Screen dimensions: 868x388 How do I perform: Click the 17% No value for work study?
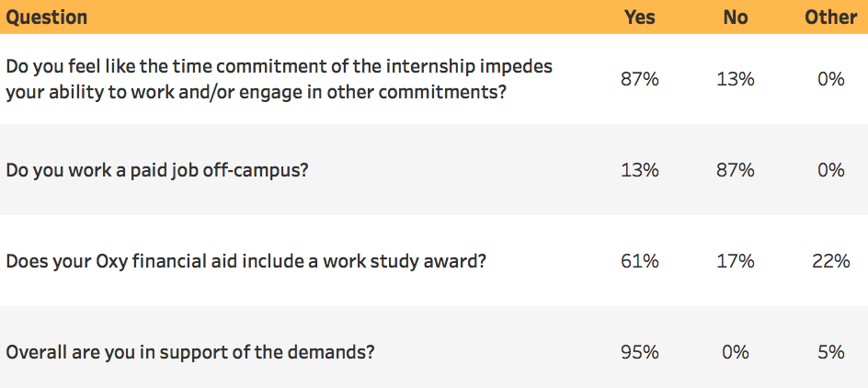736,261
